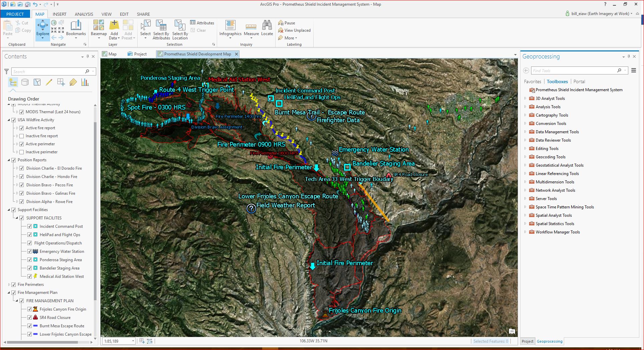Open the Portal list in Geoprocessing

tap(579, 81)
